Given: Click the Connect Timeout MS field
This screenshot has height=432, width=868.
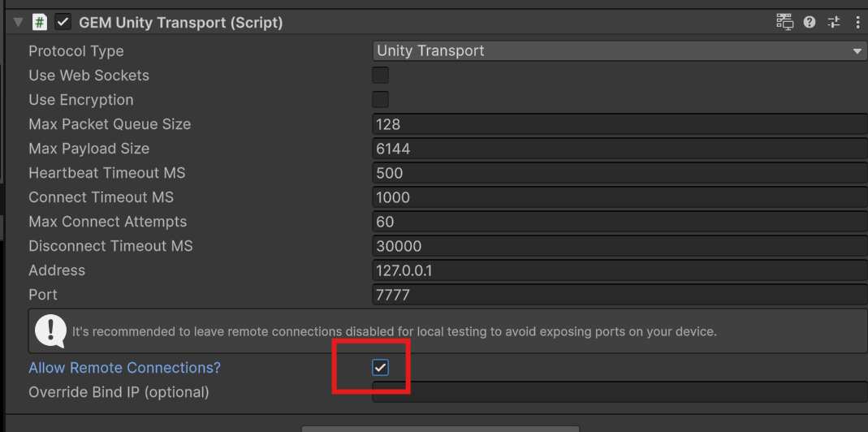Looking at the screenshot, I should point(620,197).
